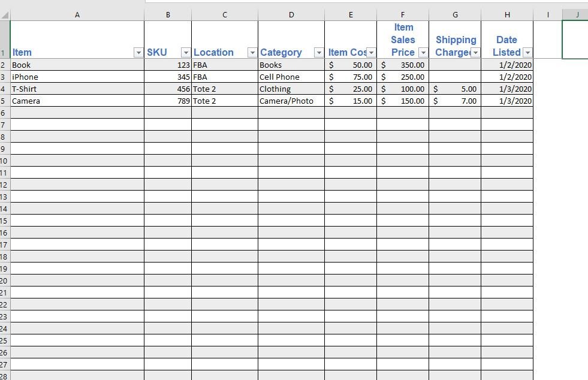Open the SKU filter dropdown
The height and width of the screenshot is (380, 588).
pos(185,52)
